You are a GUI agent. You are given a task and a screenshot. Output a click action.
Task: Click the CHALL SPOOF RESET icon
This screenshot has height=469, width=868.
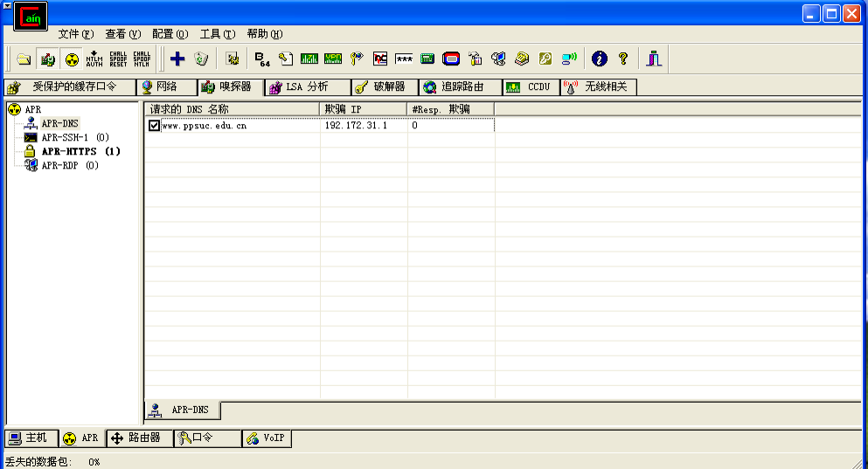click(x=118, y=59)
